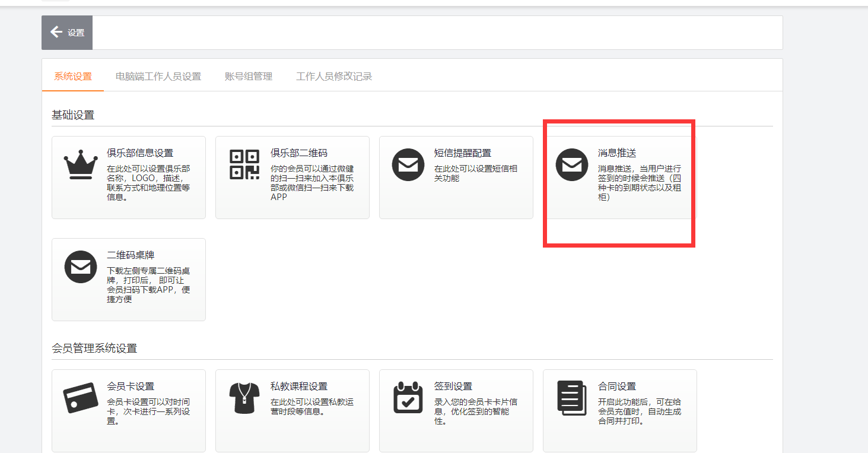The height and width of the screenshot is (453, 868).
Task: Switch to the 系统设置 tab
Action: [x=73, y=77]
